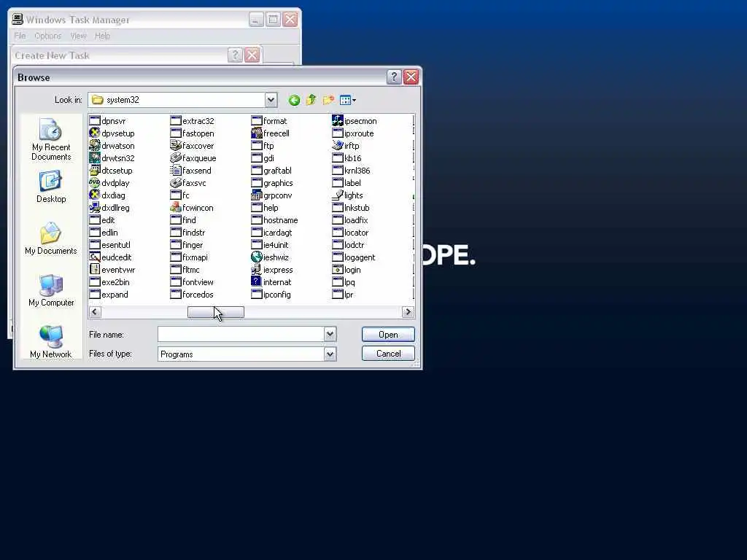Click the File name input field
The width and height of the screenshot is (747, 560).
(x=241, y=334)
